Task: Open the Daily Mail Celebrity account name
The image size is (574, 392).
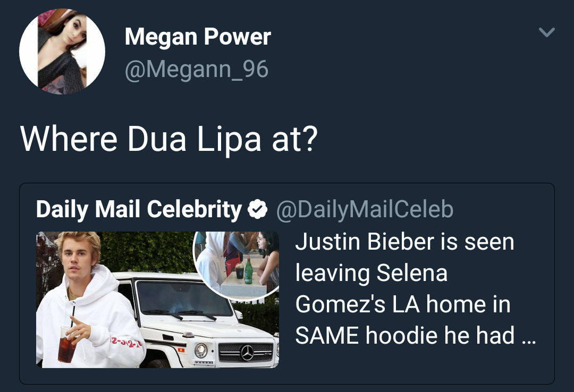Action: point(139,209)
